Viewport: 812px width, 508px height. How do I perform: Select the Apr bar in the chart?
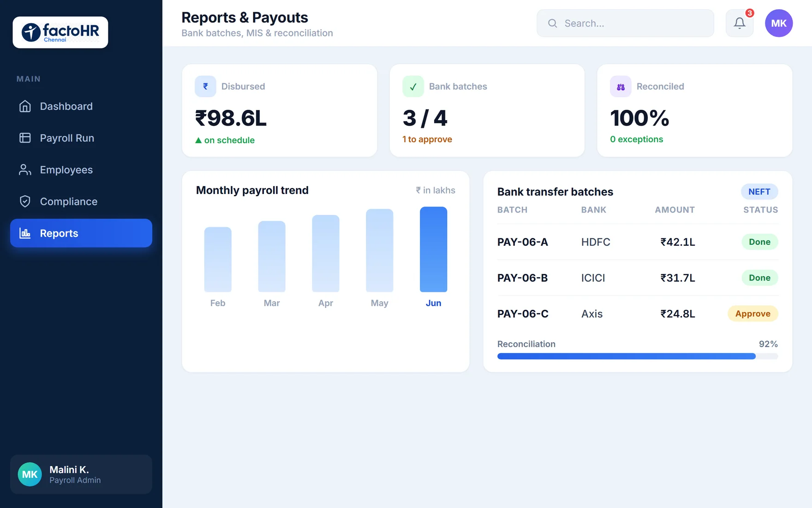(326, 254)
